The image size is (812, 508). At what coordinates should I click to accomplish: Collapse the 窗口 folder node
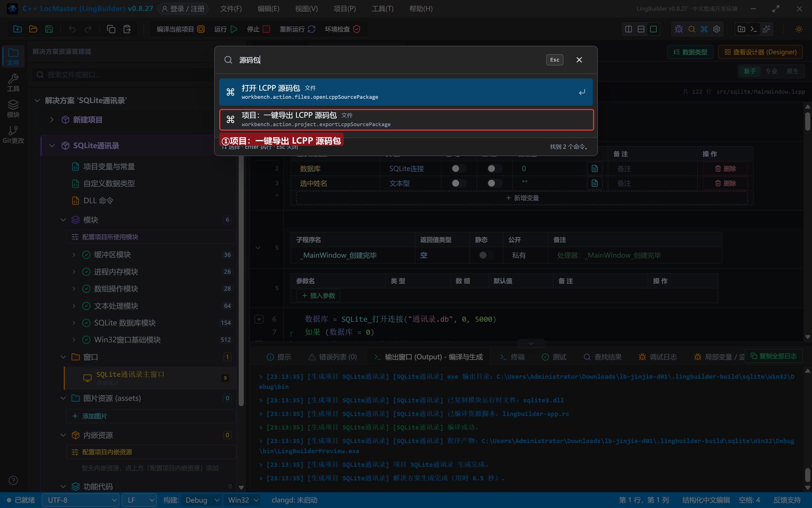(x=63, y=357)
